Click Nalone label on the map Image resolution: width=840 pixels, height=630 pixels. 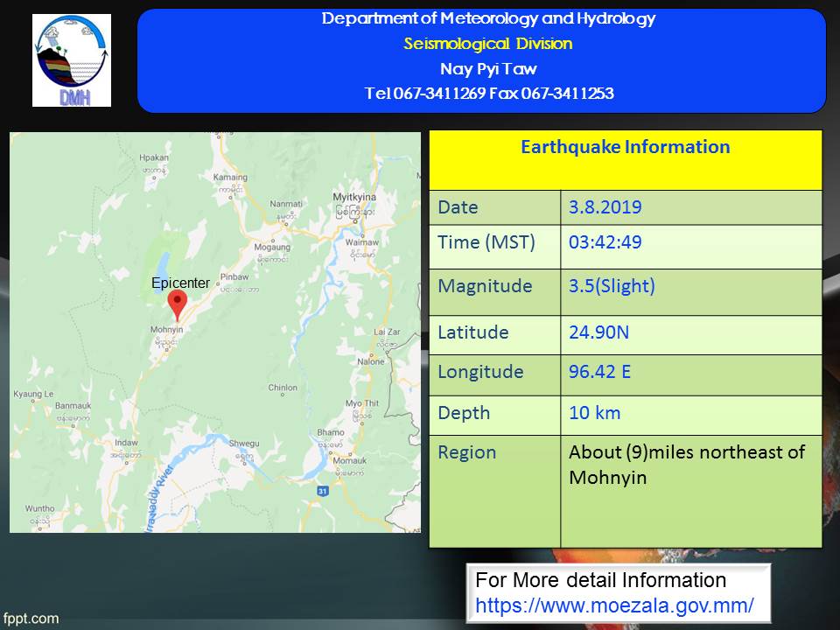371,361
